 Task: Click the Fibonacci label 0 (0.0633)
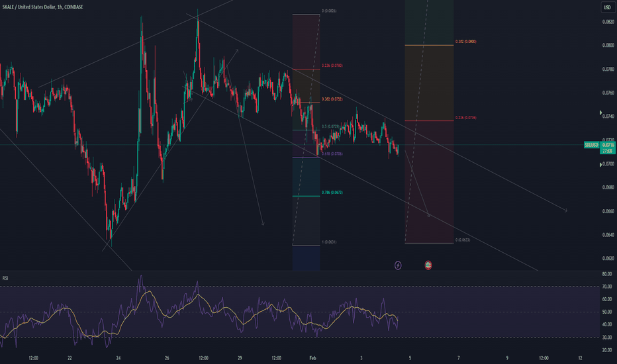[x=463, y=240]
